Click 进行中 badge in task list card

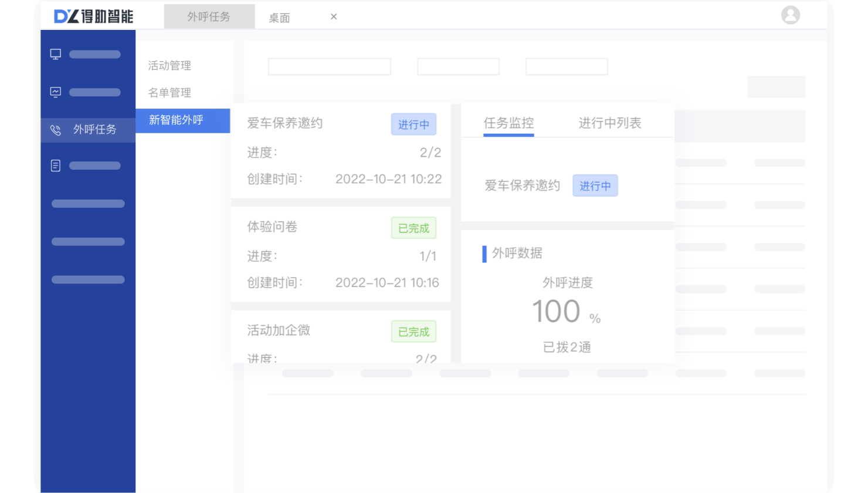point(413,124)
